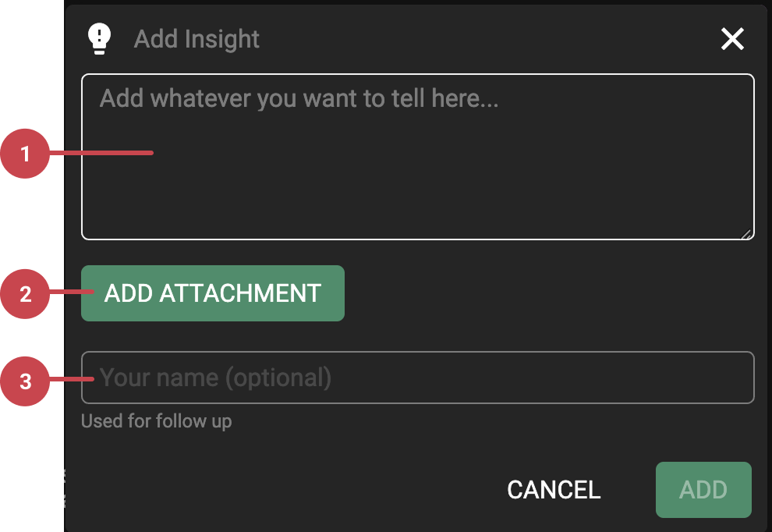The image size is (772, 532).
Task: Close the Add Insight dialog with the X icon
Action: 731,38
